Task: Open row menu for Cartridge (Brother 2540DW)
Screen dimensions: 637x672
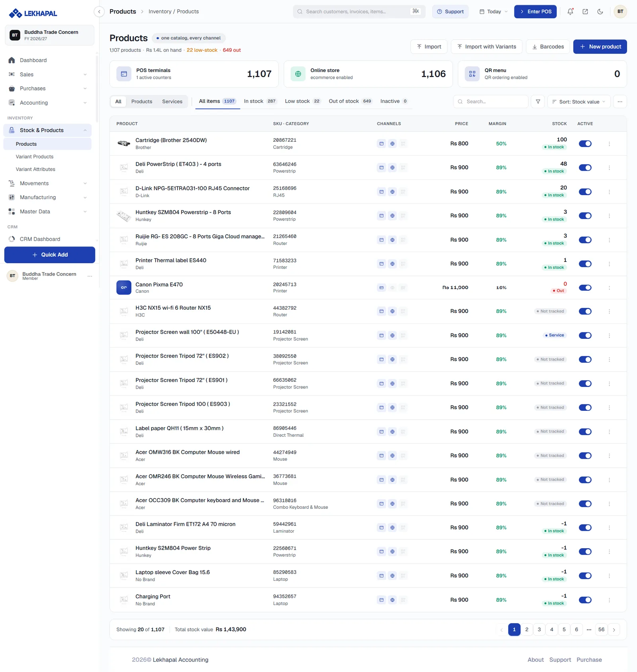Action: [609, 144]
